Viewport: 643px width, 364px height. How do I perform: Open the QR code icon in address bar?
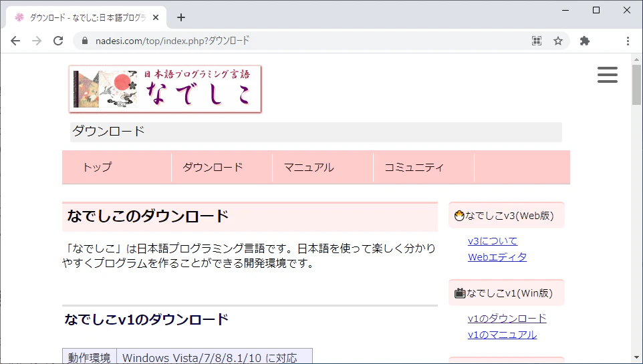tap(536, 41)
